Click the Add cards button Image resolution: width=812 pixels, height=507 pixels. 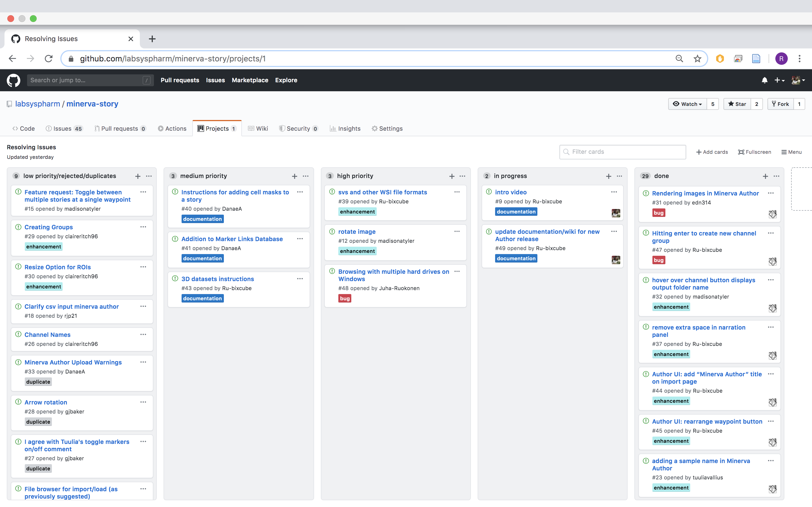click(712, 152)
